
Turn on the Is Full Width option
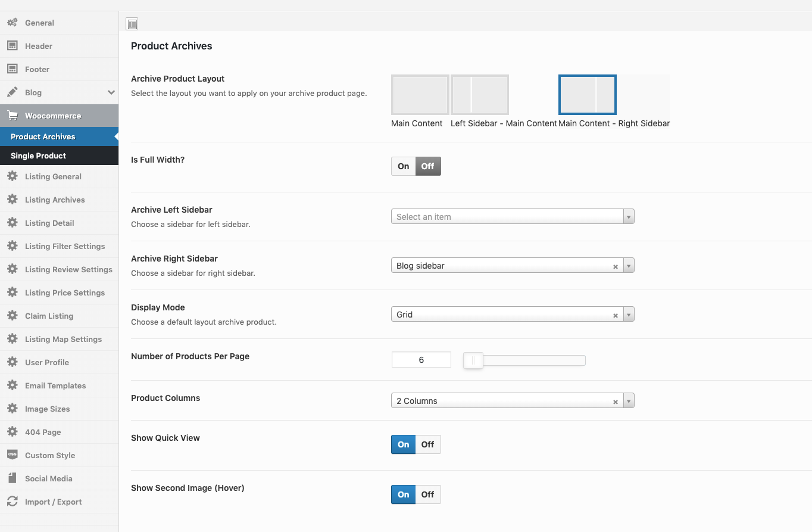tap(403, 166)
